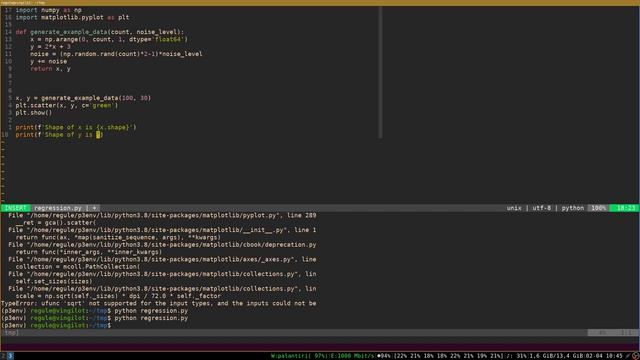Click the 18:23 cursor position indicator

tap(624, 208)
